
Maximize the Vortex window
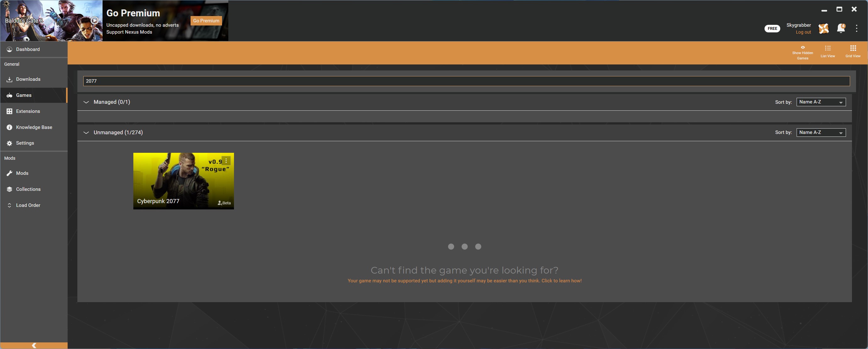click(x=839, y=9)
